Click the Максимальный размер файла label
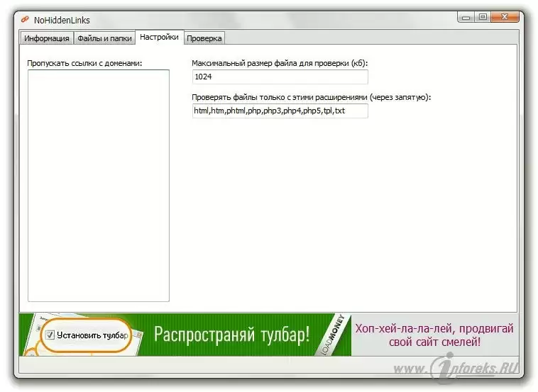This screenshot has width=538, height=392. [x=279, y=63]
